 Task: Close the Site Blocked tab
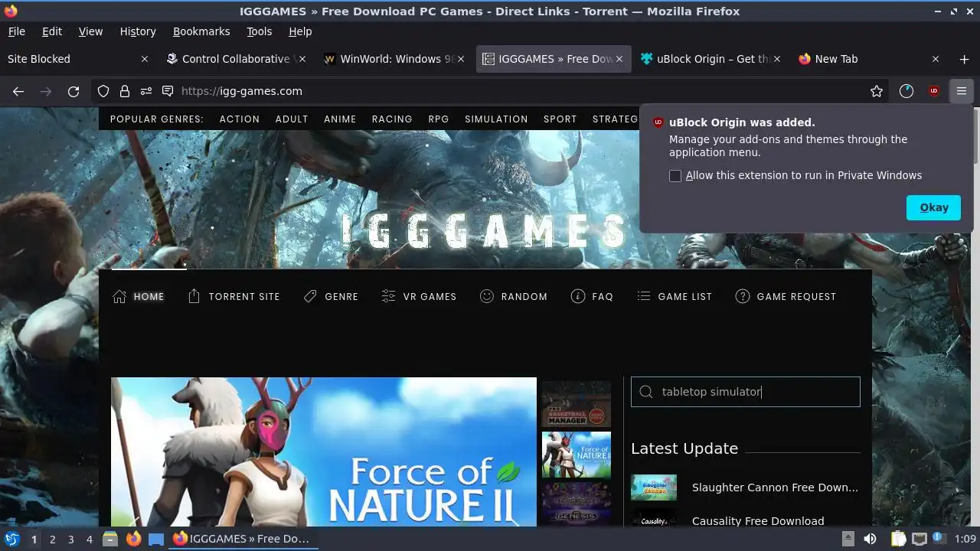pos(145,59)
